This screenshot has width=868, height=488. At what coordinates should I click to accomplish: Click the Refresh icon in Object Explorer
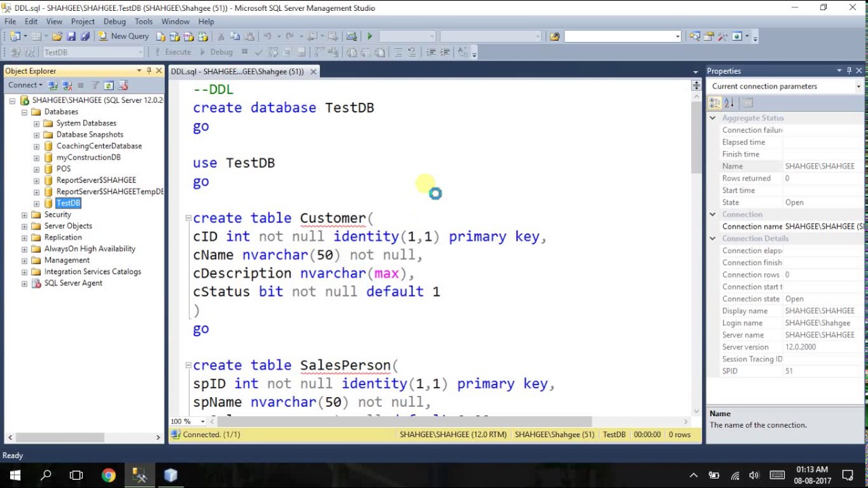point(108,85)
